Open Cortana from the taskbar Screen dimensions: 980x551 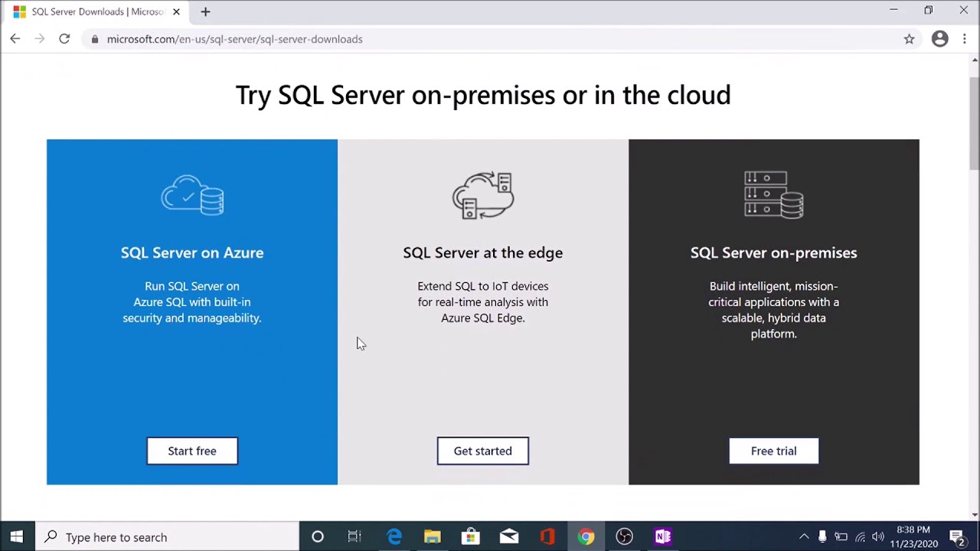[x=317, y=536]
